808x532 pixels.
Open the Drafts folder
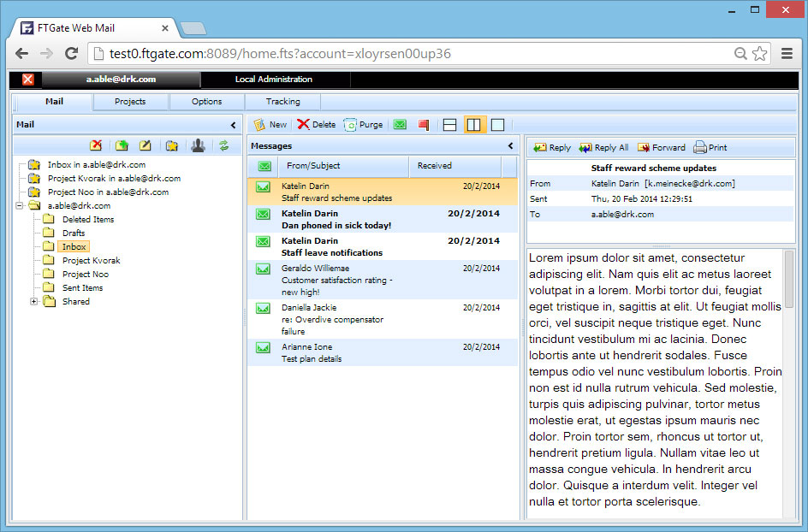pos(74,233)
